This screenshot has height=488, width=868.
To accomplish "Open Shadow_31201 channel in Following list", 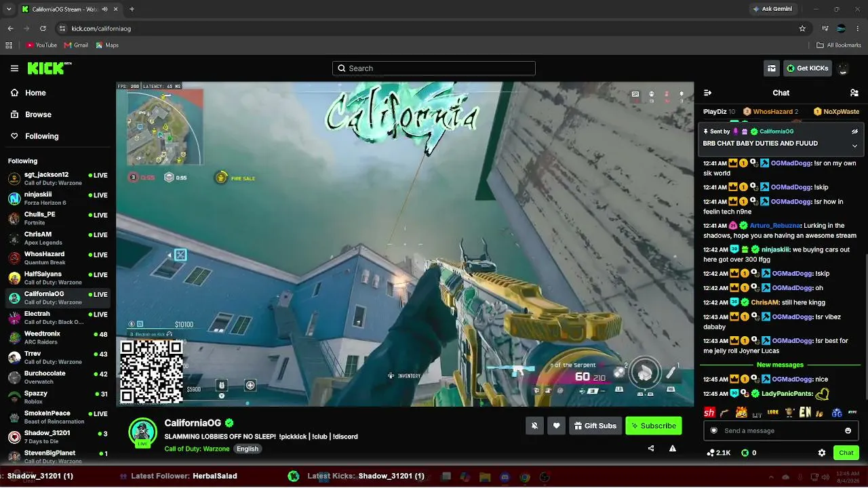I will (x=58, y=437).
